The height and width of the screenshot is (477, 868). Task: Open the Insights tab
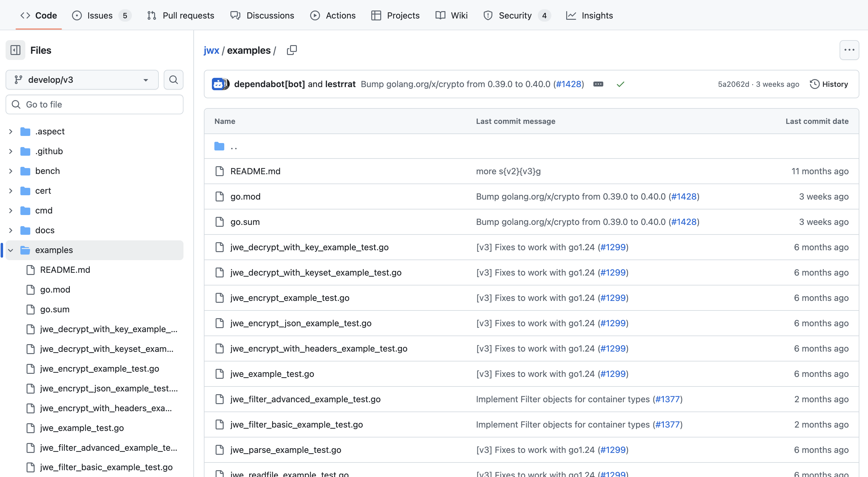pyautogui.click(x=589, y=15)
